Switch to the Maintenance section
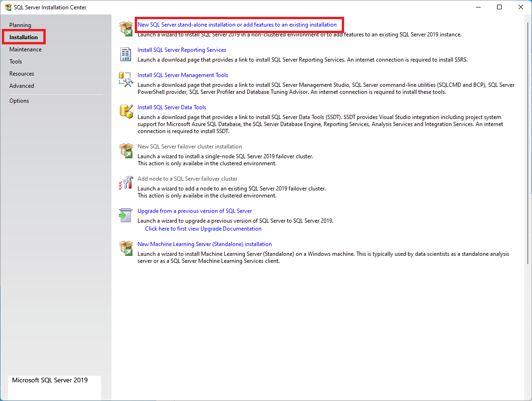The width and height of the screenshot is (532, 401). 26,49
